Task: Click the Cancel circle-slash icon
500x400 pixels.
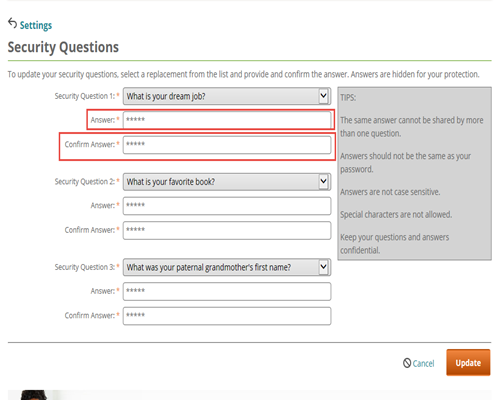Action: point(407,363)
